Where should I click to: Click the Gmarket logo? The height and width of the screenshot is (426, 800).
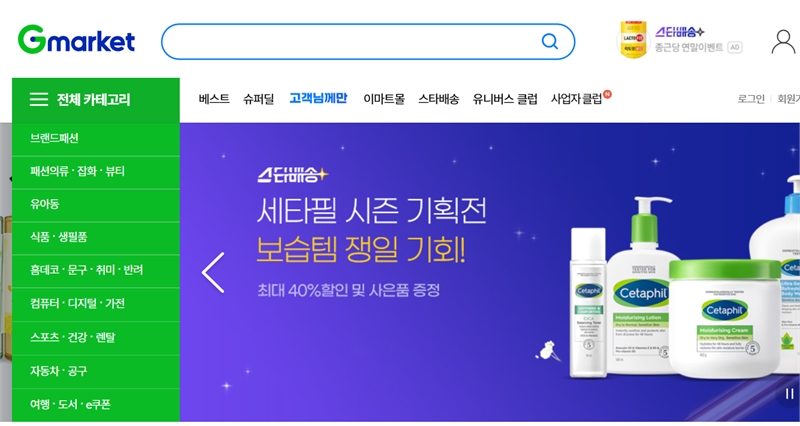point(76,40)
